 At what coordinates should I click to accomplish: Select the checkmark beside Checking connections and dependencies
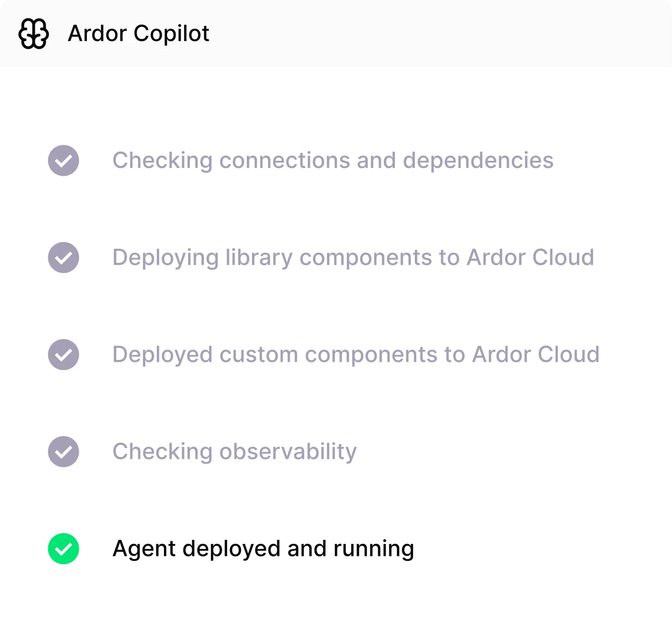pos(63,160)
